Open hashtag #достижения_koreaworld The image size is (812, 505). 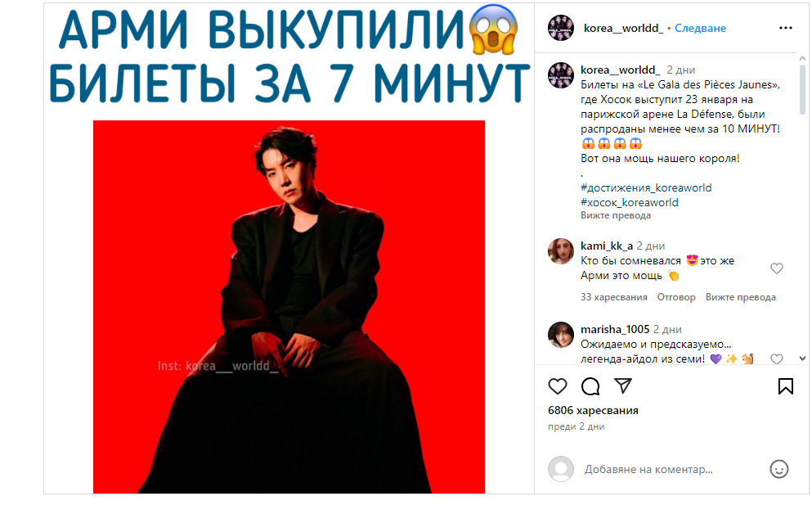click(646, 187)
